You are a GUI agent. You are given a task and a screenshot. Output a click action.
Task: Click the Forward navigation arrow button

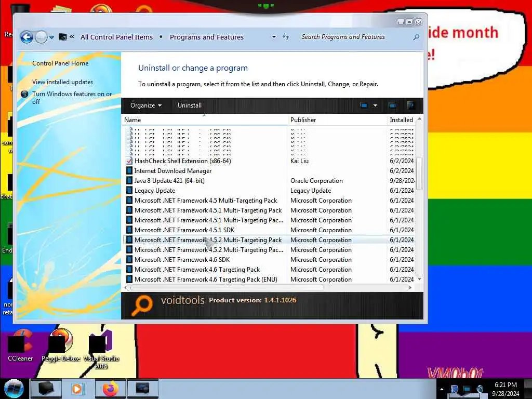41,37
